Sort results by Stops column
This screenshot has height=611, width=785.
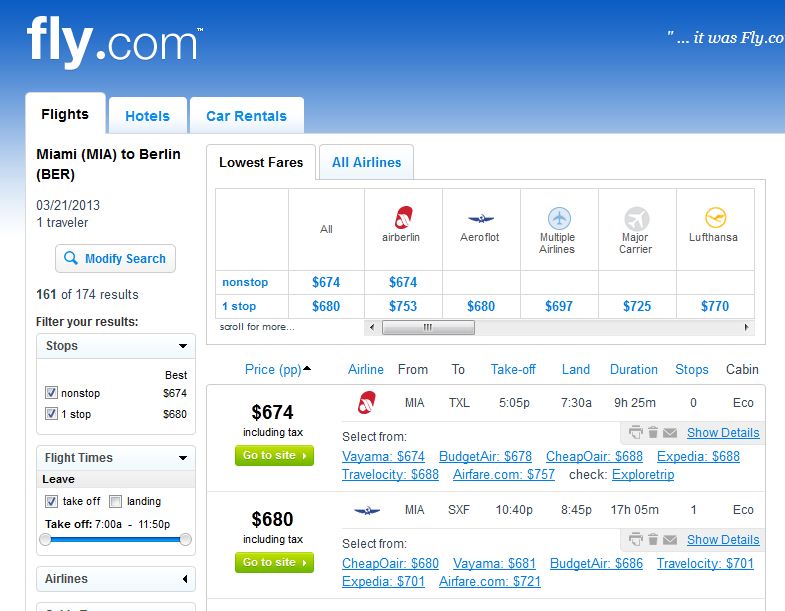click(x=691, y=370)
